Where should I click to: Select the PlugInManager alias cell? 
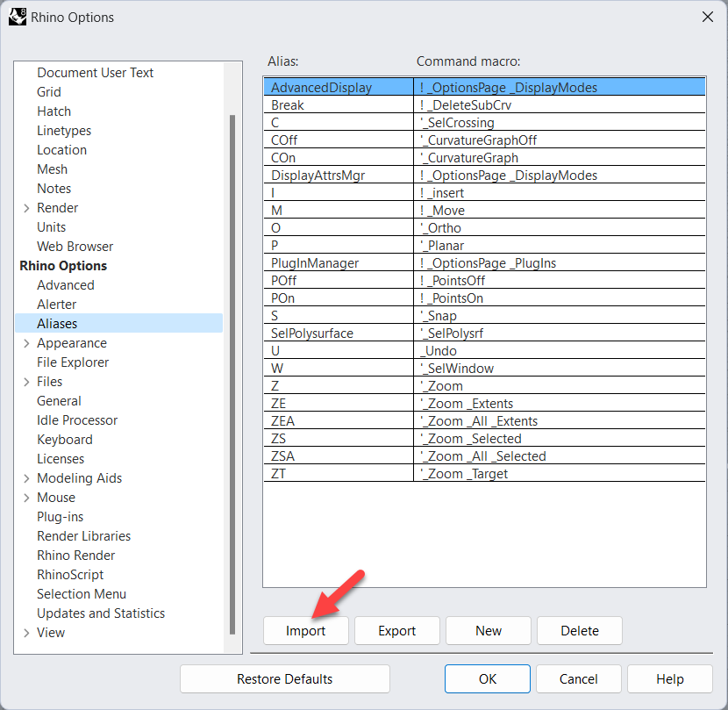[339, 263]
